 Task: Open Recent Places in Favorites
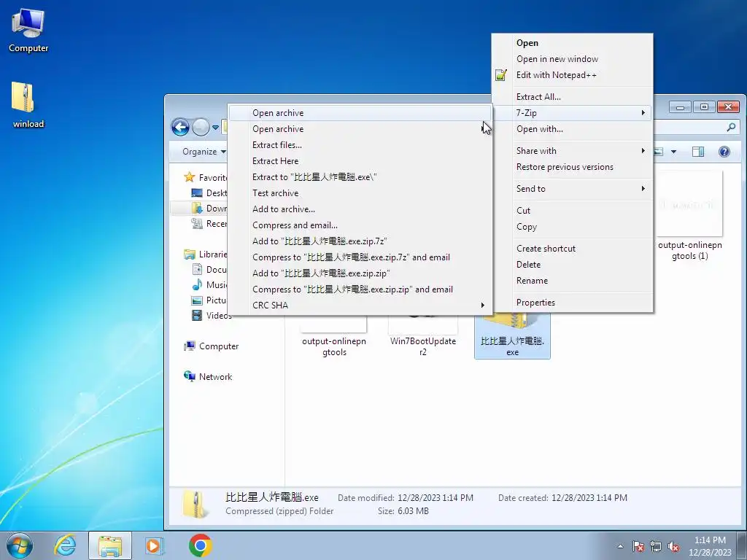pos(209,223)
